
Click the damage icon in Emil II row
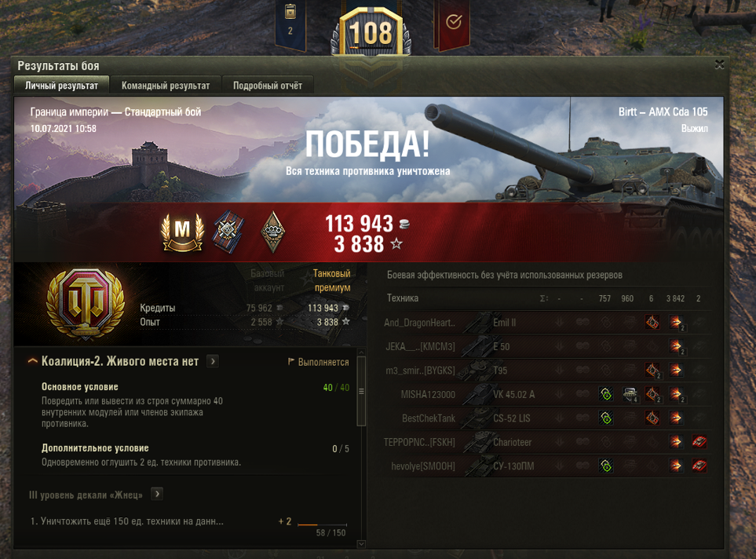coord(675,322)
